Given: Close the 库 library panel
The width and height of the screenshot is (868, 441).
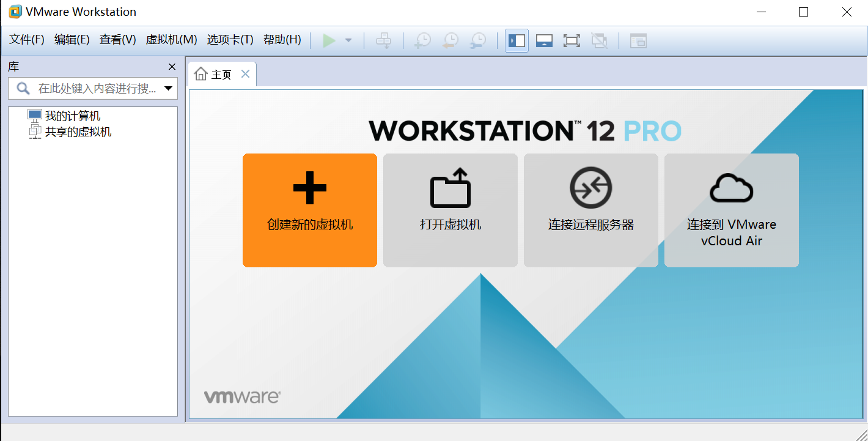Looking at the screenshot, I should coord(172,67).
